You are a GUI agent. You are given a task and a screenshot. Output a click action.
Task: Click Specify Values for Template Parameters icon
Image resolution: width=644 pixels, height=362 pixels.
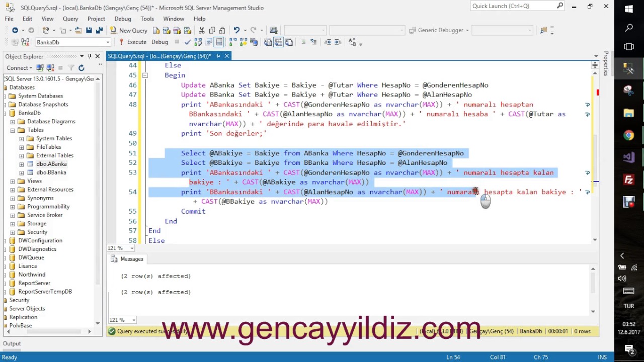tap(352, 42)
